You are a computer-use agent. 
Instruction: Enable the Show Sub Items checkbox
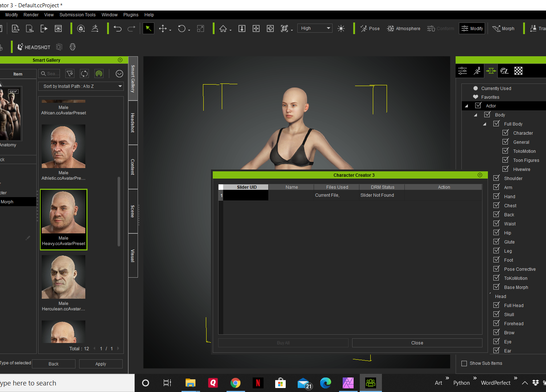pos(464,363)
